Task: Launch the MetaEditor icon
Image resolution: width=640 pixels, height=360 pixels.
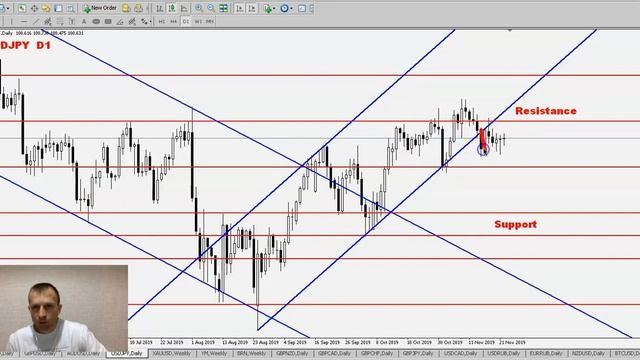Action: [126, 8]
